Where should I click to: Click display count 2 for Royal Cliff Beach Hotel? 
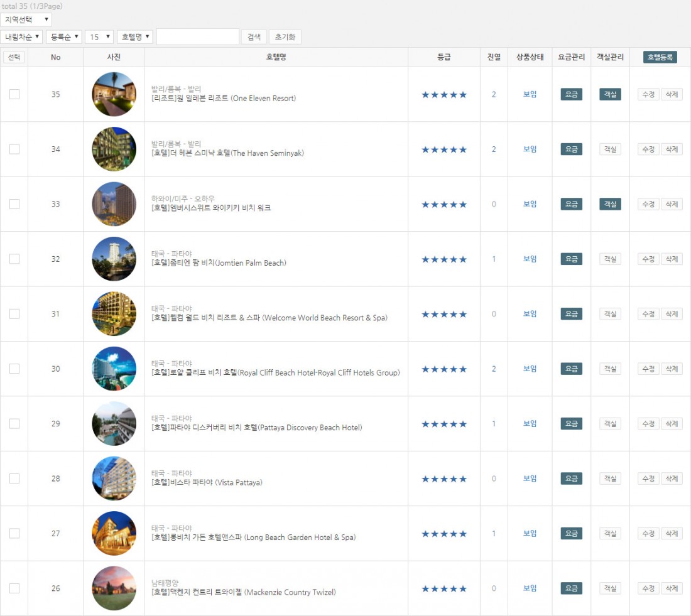click(494, 369)
